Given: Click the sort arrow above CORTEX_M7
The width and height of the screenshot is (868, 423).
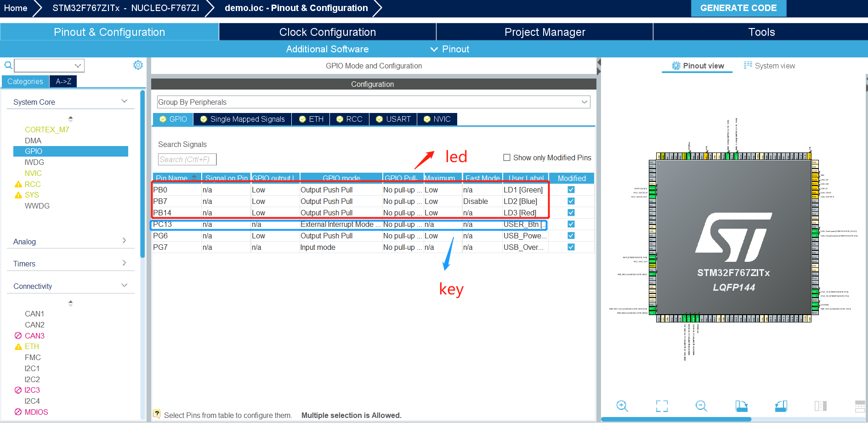Looking at the screenshot, I should [70, 118].
